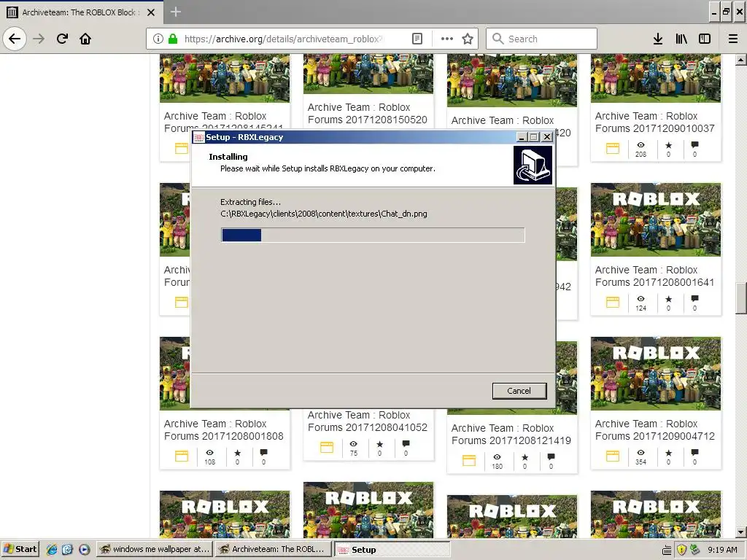Click views eye icon for Forums 20171208001641
Screen dimensions: 747x560
pyautogui.click(x=640, y=298)
